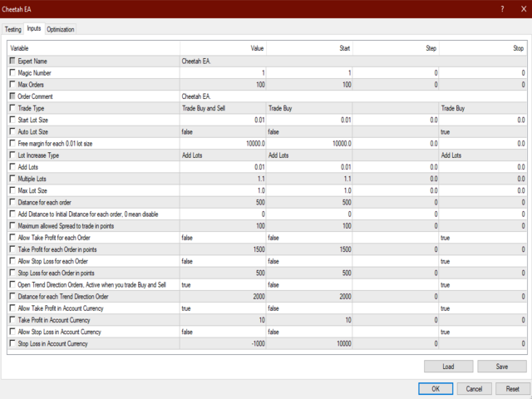
Task: Enable the Max Orders optimization checkbox
Action: [12, 84]
